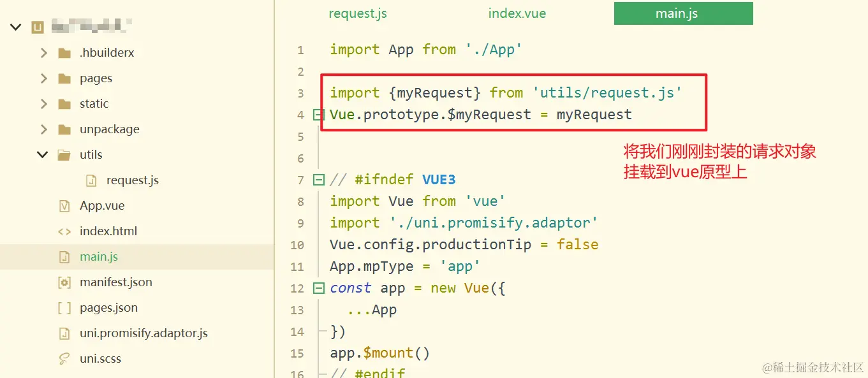Screen dimensions: 868x378
Task: Click the project root icon
Action: [38, 27]
